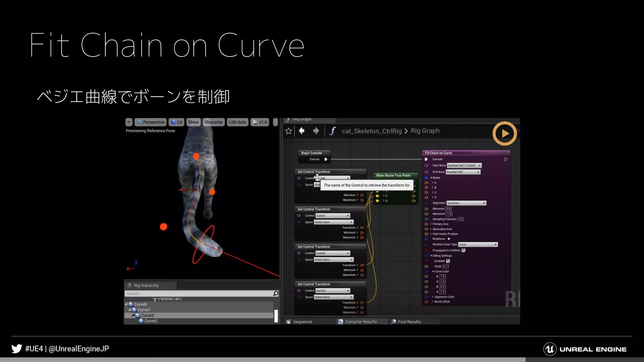Open the LOD Auto menu
The height and width of the screenshot is (362, 644).
[237, 122]
